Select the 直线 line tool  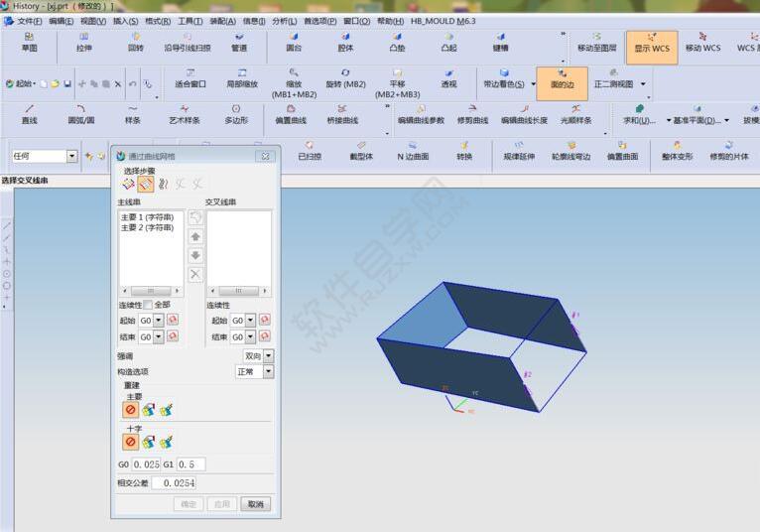coord(29,115)
